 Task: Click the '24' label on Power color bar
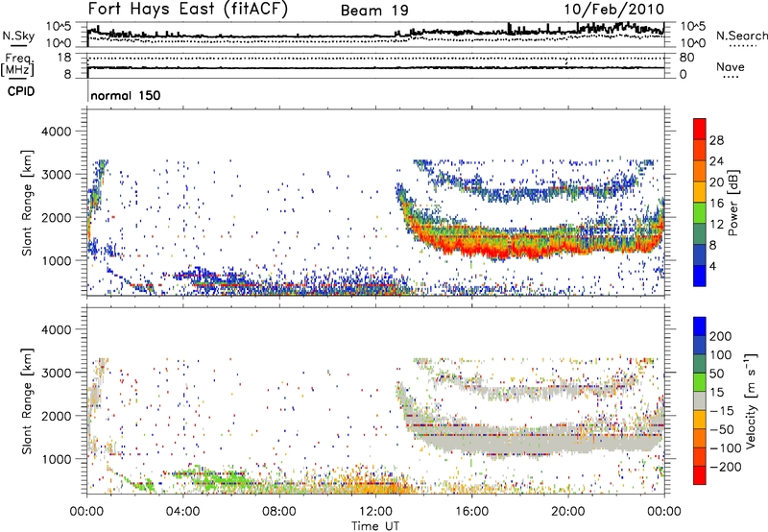(716, 161)
